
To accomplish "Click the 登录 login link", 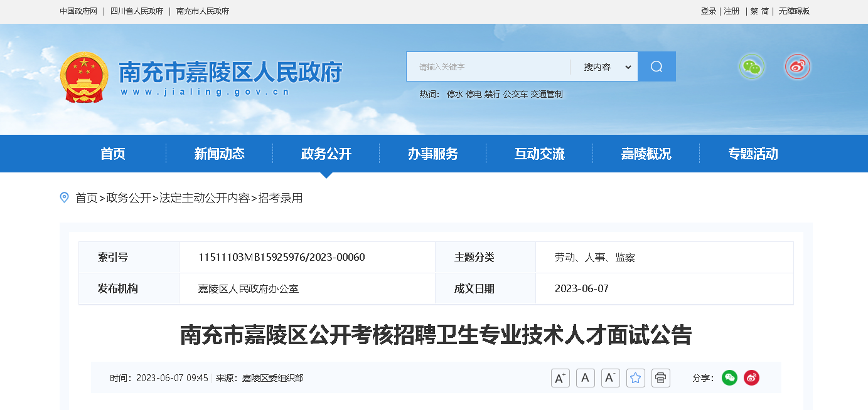I will [708, 11].
